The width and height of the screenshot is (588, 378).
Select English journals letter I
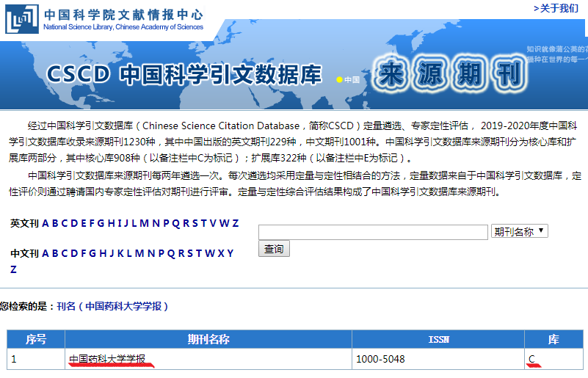pyautogui.click(x=120, y=224)
